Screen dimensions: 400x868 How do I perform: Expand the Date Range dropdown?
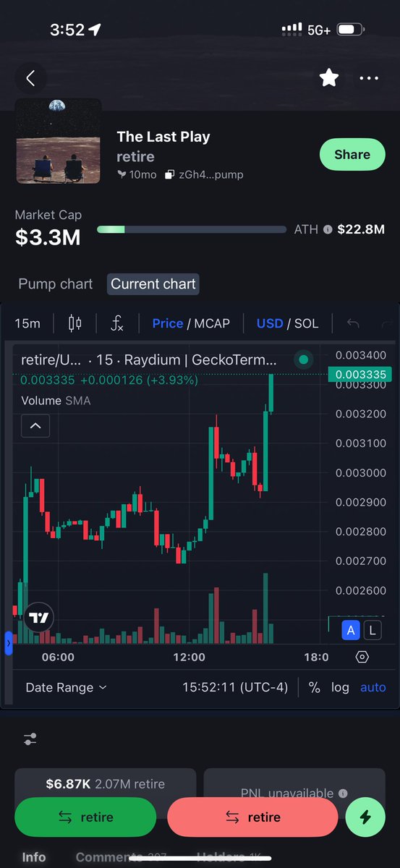click(x=66, y=687)
